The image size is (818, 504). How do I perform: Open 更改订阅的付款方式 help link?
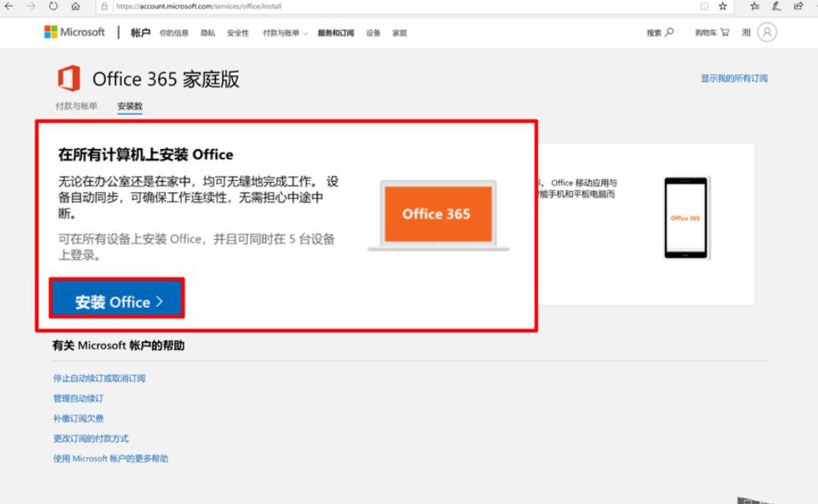click(91, 438)
